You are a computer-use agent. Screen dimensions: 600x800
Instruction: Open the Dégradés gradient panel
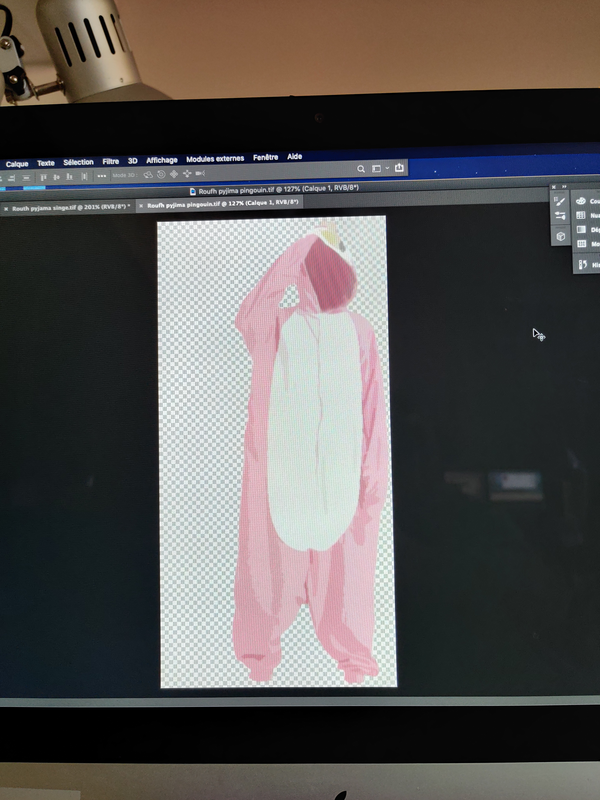tap(587, 230)
